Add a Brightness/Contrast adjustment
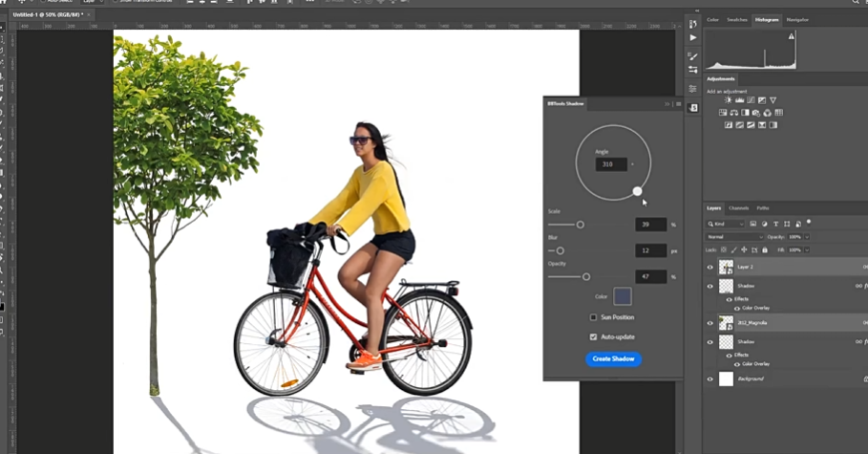Viewport: 868px width, 454px height. click(729, 100)
